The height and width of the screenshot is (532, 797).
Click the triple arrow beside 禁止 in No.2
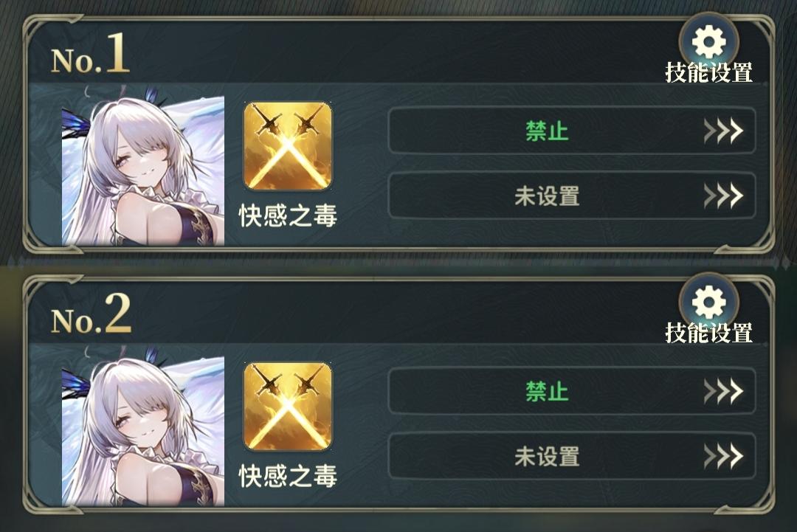(723, 391)
